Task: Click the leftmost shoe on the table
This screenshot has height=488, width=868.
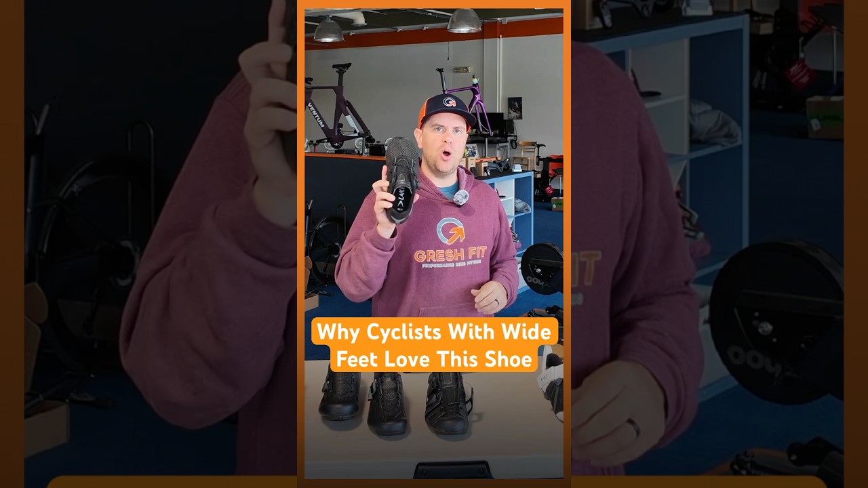Action: pos(340,395)
